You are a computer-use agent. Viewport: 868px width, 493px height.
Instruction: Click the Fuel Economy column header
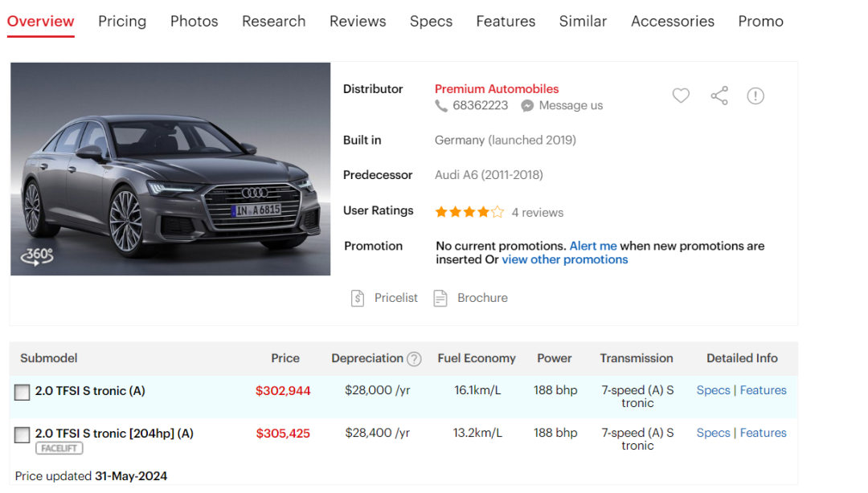click(476, 359)
